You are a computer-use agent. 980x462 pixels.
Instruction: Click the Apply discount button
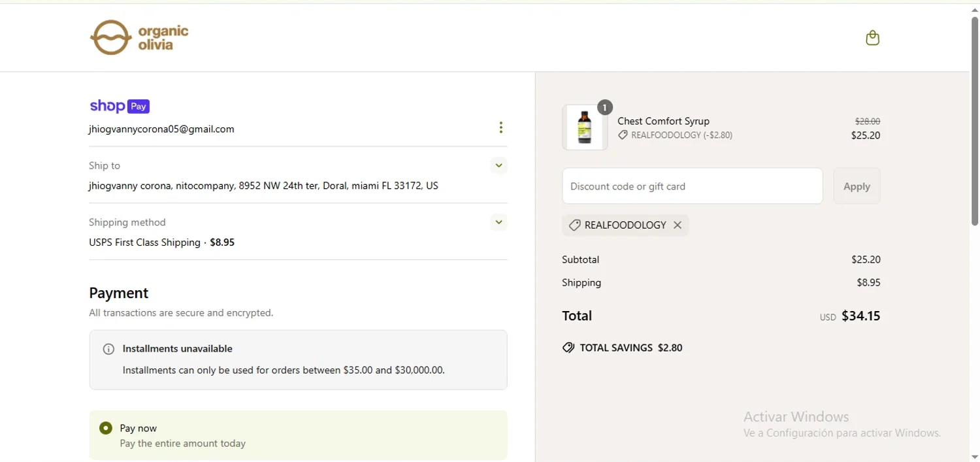(x=857, y=186)
